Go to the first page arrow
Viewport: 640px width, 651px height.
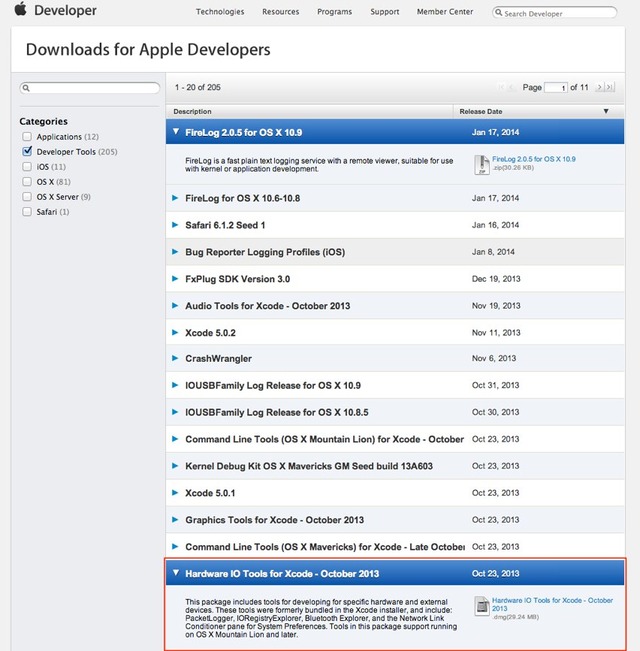point(501,87)
